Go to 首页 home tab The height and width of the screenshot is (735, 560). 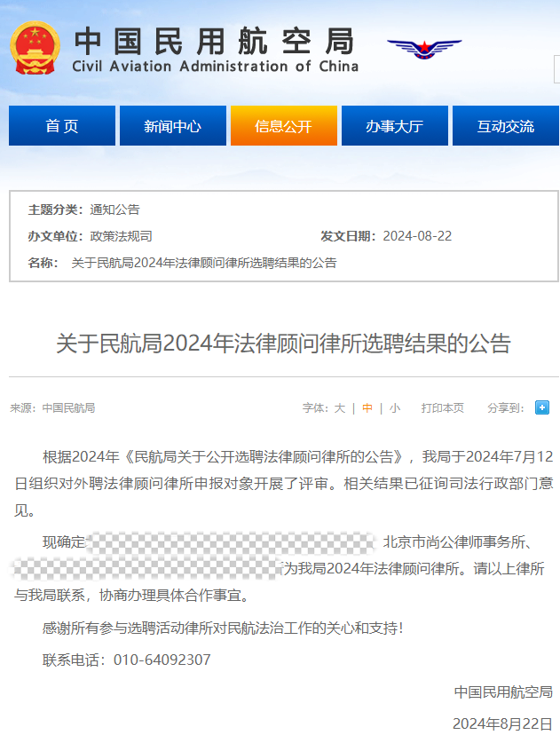click(x=62, y=126)
